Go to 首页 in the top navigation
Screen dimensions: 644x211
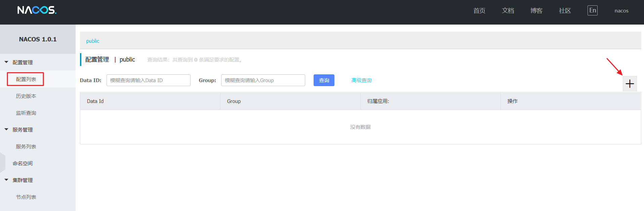click(479, 11)
